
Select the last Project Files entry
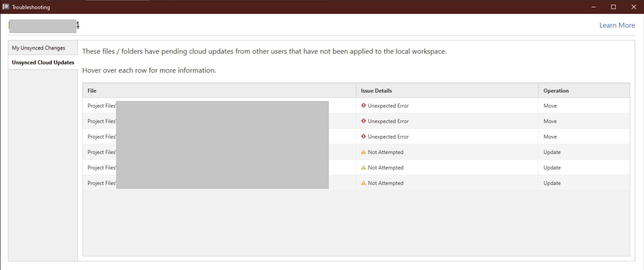[101, 183]
